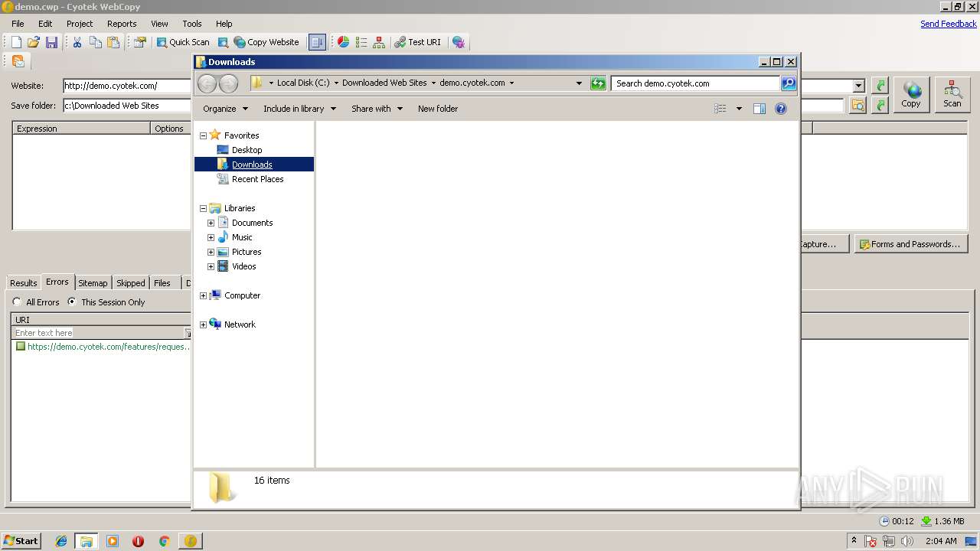The height and width of the screenshot is (551, 980).
Task: Select the All Errors radio button
Action: point(18,302)
